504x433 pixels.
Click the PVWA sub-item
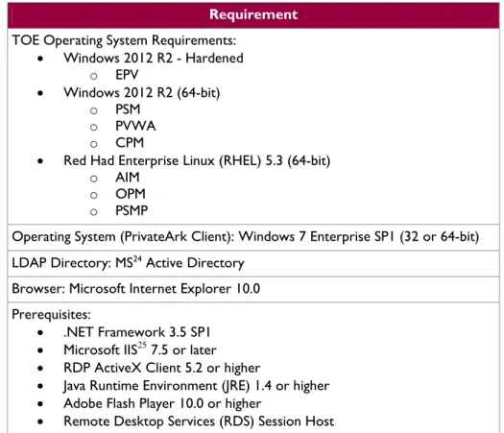point(135,126)
